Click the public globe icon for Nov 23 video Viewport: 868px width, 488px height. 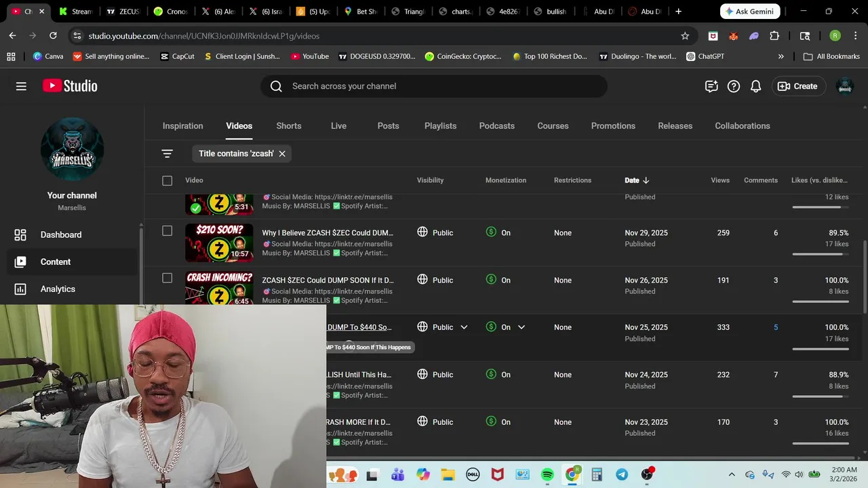pyautogui.click(x=422, y=422)
